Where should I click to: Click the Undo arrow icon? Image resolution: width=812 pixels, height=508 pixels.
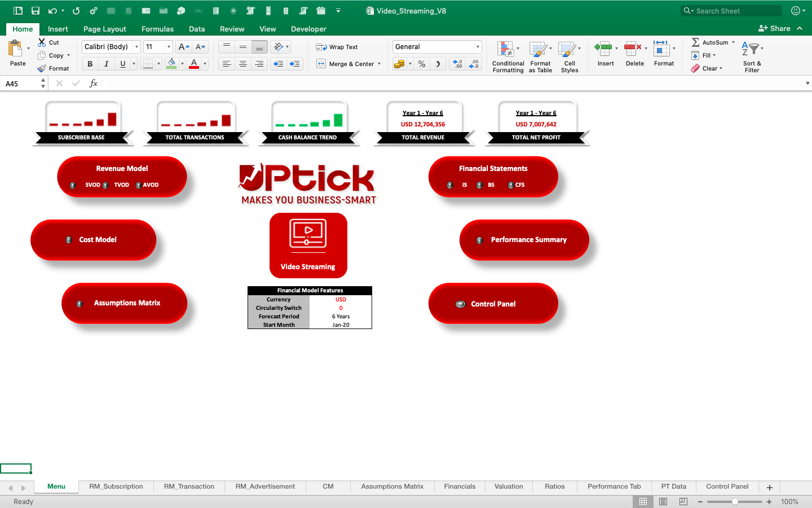point(52,11)
